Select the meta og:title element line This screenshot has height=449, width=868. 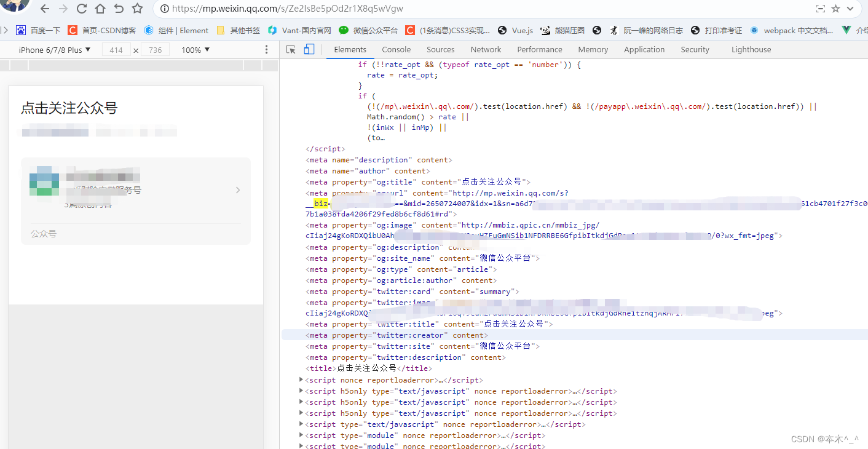418,182
